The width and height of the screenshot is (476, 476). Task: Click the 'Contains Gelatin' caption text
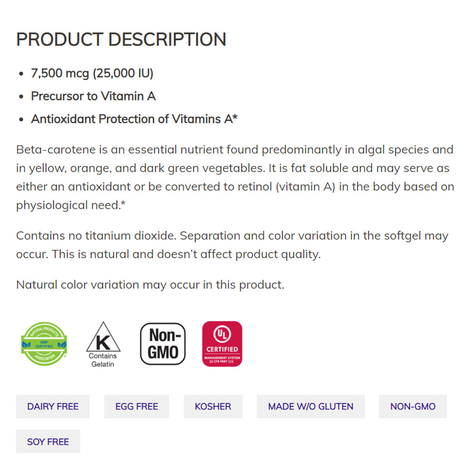(103, 360)
